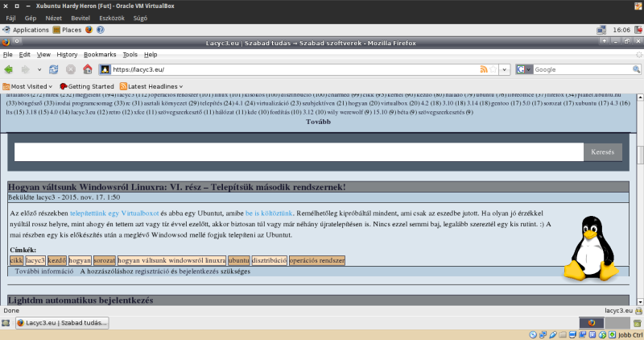Open the Firefox Help menu
Image resolution: width=644 pixels, height=340 pixels.
(151, 54)
